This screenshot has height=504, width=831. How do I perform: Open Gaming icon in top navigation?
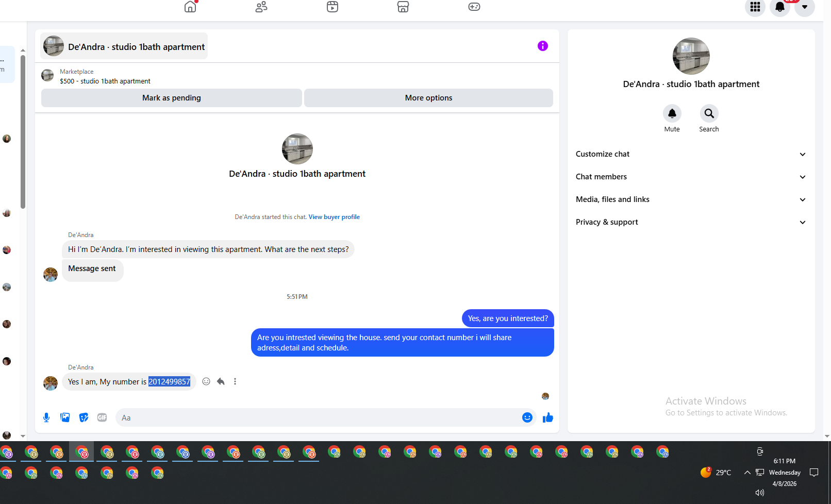(474, 7)
